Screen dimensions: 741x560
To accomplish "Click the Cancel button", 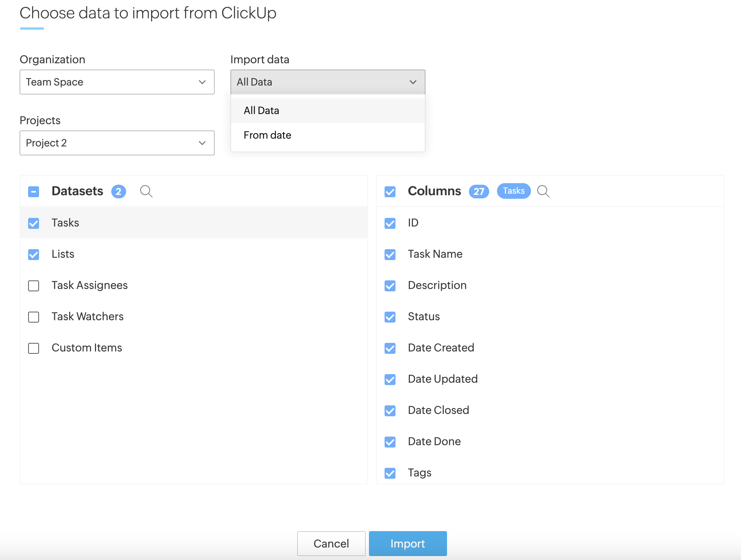I will coord(331,543).
